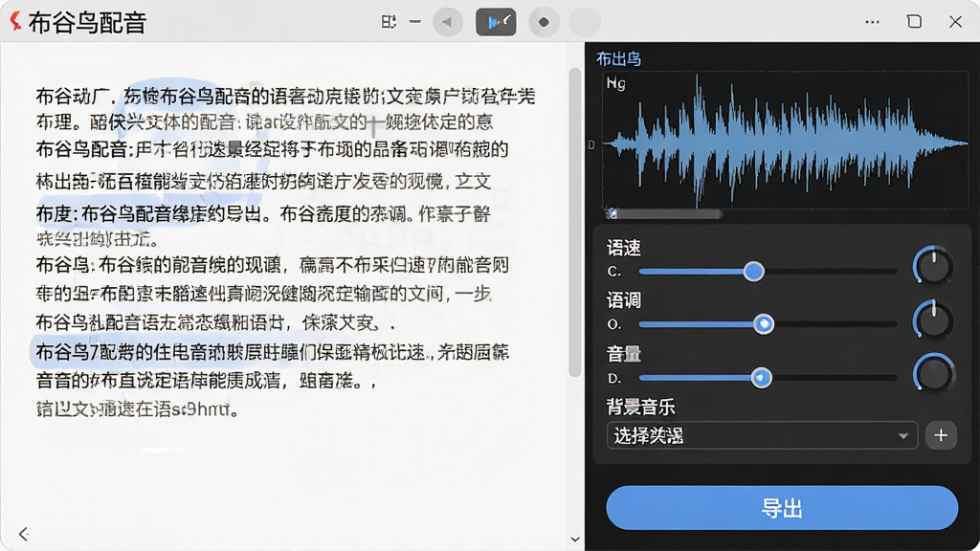980x551 pixels.
Task: Click the waveform progress bar below waveform
Action: 664,214
